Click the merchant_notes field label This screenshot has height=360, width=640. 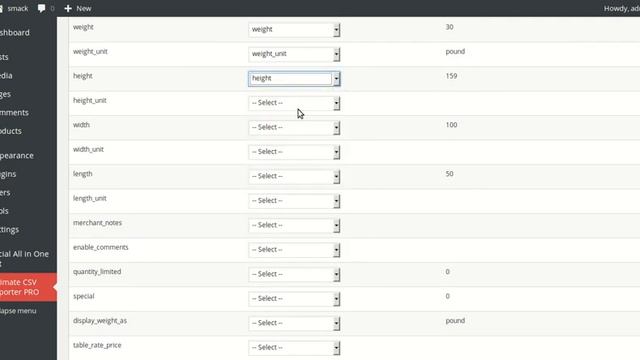point(97,223)
